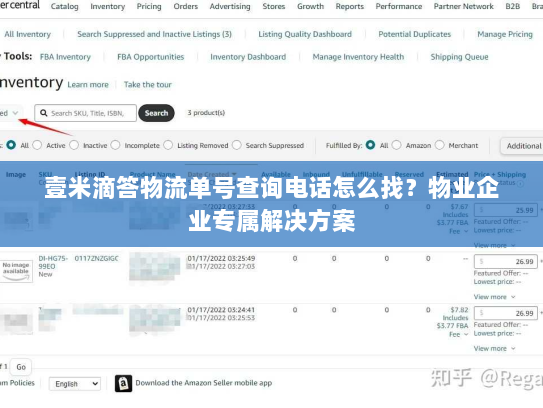
Task: Open the Stores menu
Action: [274, 7]
